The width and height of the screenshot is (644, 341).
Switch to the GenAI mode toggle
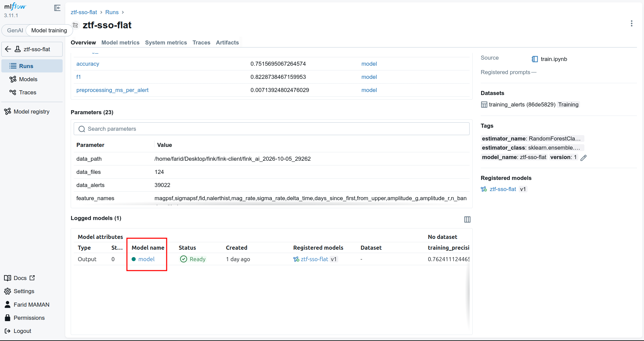point(15,30)
